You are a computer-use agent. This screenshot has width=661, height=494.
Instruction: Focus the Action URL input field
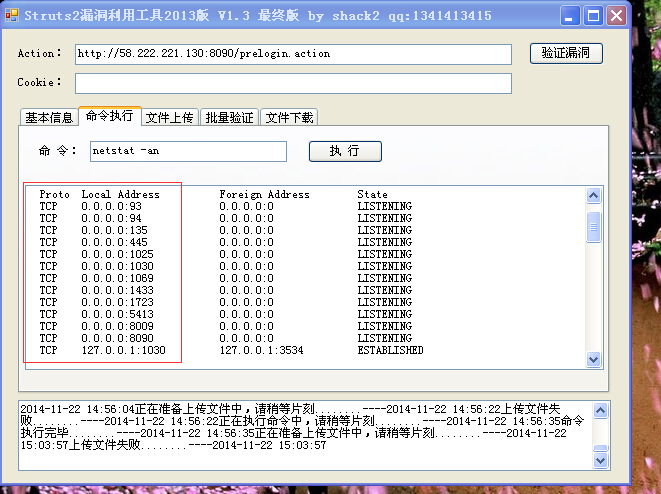pos(293,54)
